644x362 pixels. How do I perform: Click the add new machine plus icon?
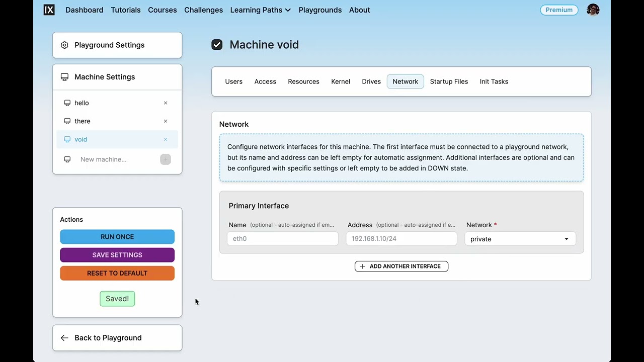pos(166,159)
